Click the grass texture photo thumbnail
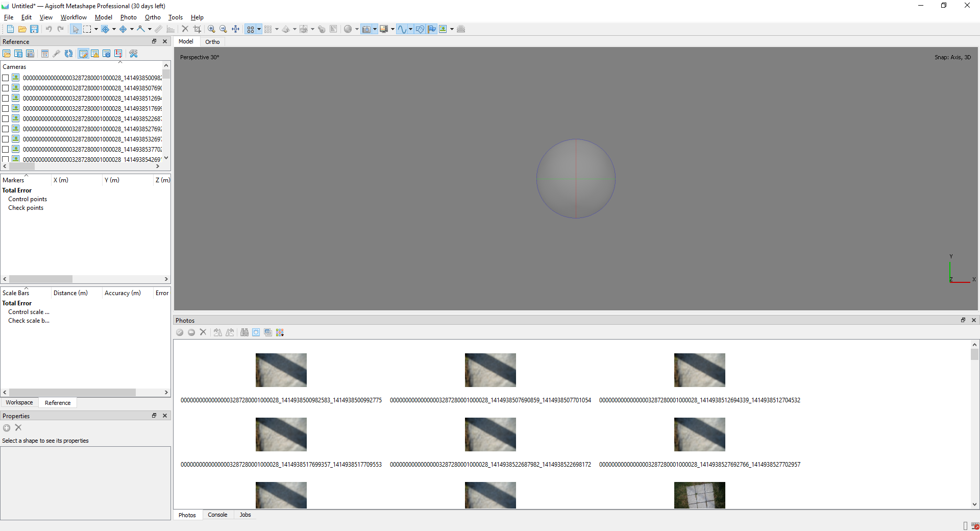 coord(699,495)
